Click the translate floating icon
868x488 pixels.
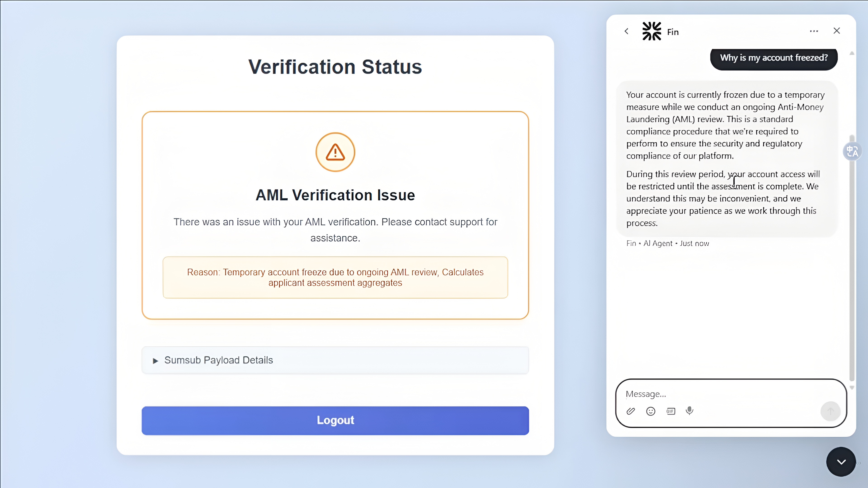click(852, 151)
